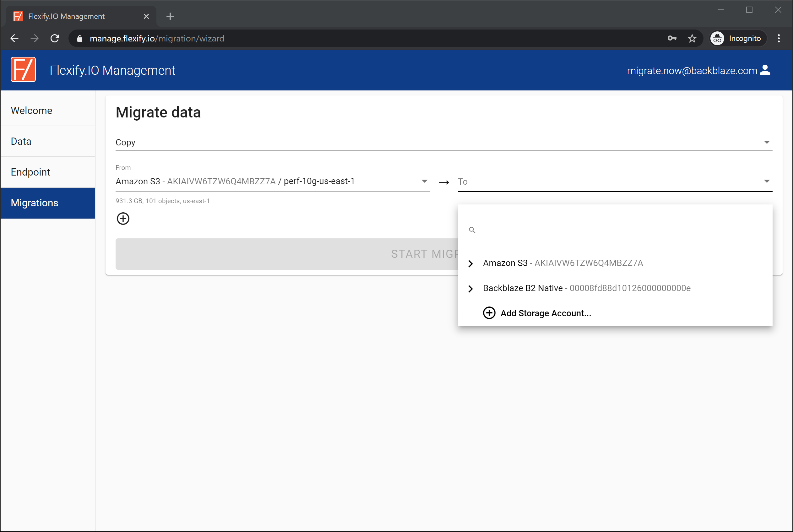Viewport: 793px width, 532px height.
Task: Expand the Amazon S3 storage account option
Action: (x=471, y=263)
